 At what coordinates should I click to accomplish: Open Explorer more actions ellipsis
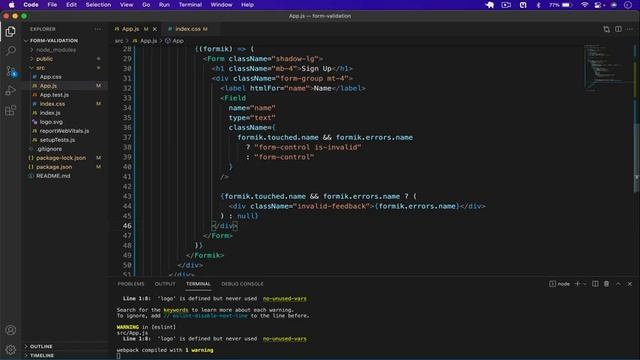98,29
